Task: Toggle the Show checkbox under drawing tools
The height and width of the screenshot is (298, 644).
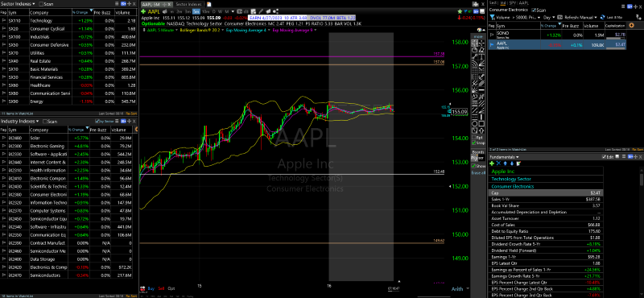Action: [473, 166]
